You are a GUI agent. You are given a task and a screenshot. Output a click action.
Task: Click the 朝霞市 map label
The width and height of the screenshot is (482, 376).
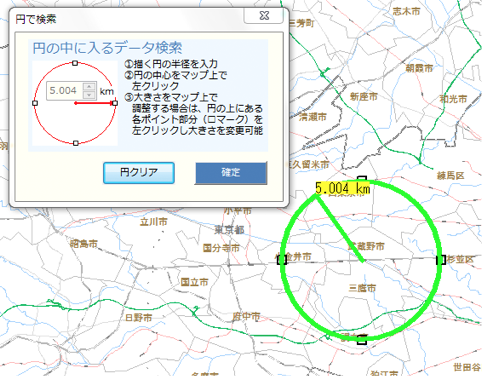tap(419, 68)
